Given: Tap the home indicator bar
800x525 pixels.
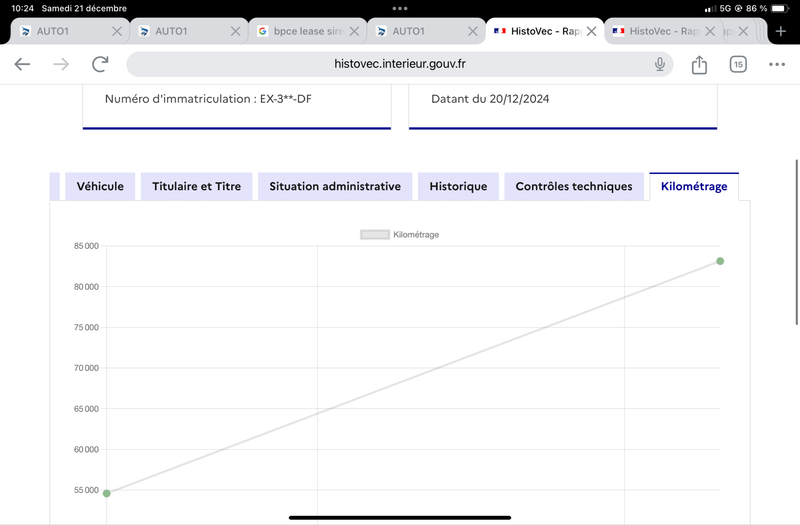Looking at the screenshot, I should 399,517.
